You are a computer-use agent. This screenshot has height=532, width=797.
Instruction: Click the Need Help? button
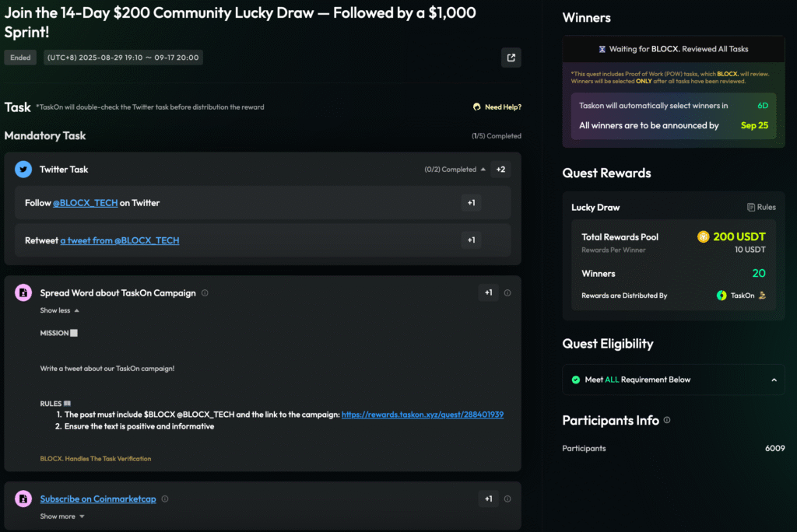pos(497,107)
